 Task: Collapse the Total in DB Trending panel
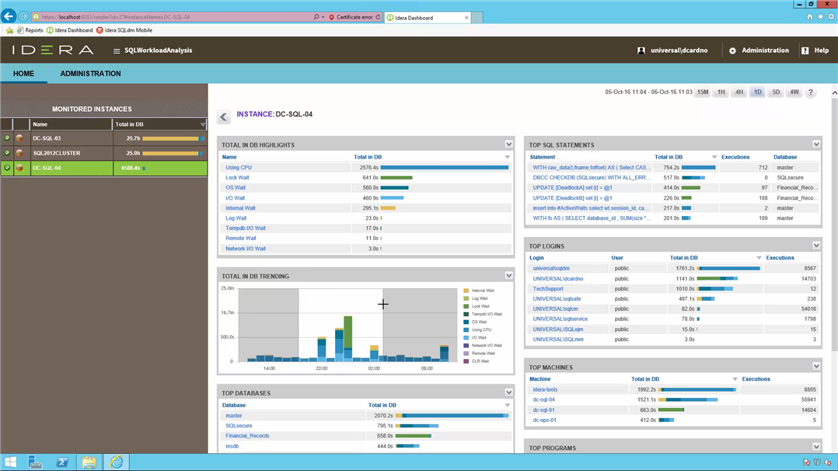tap(508, 276)
